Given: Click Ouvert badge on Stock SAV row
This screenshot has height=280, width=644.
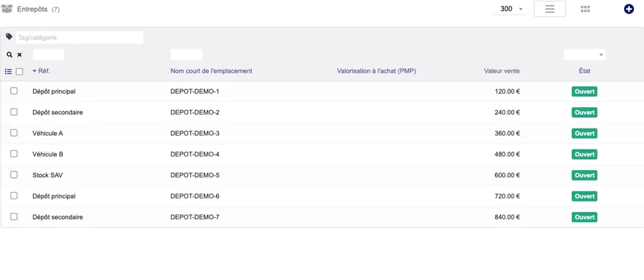Looking at the screenshot, I should [x=585, y=175].
